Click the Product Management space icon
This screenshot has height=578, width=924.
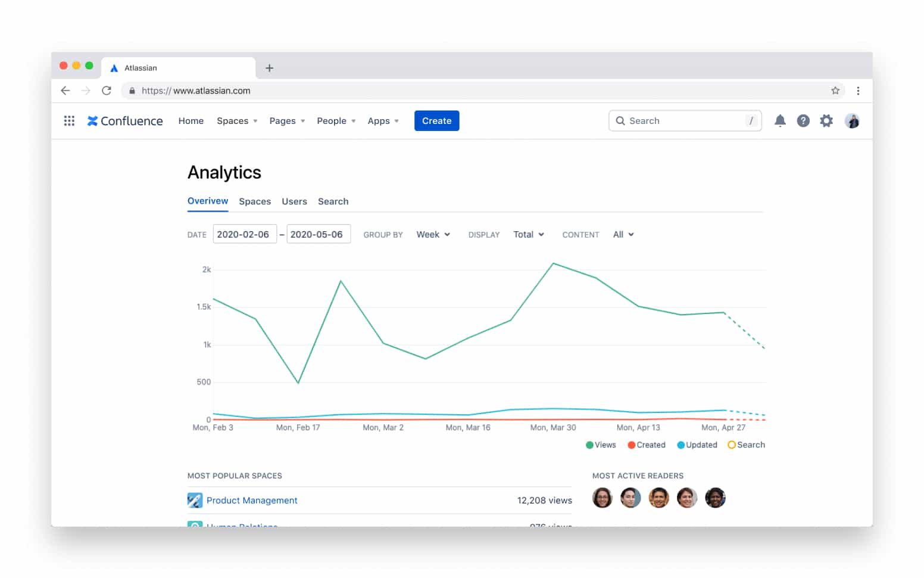pyautogui.click(x=195, y=500)
